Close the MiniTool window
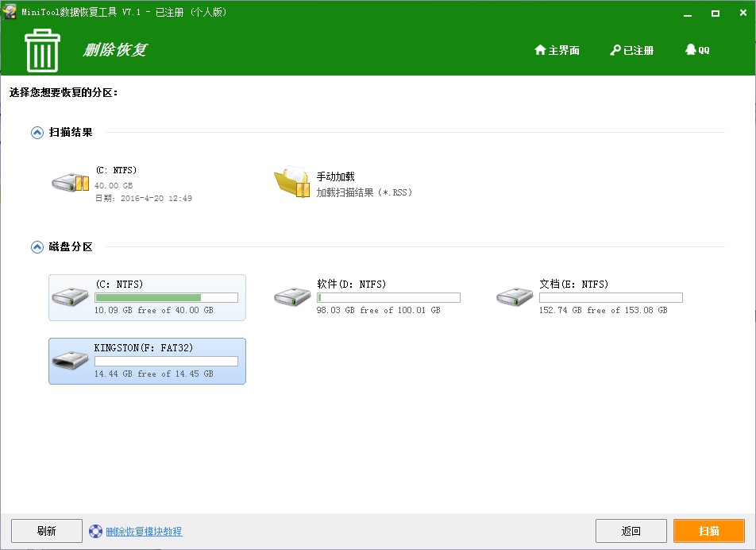The height and width of the screenshot is (550, 756). [743, 13]
